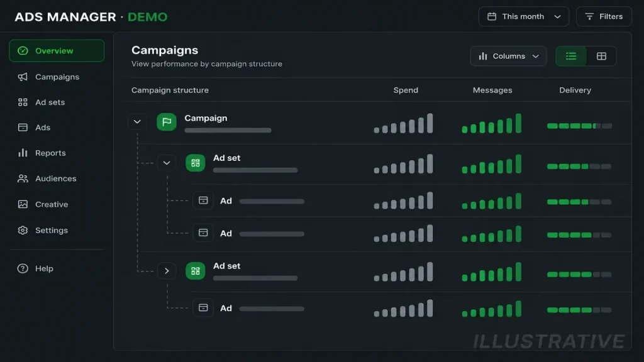Collapse the first Ad set row
Screen dimensions: 644x362
tap(166, 163)
